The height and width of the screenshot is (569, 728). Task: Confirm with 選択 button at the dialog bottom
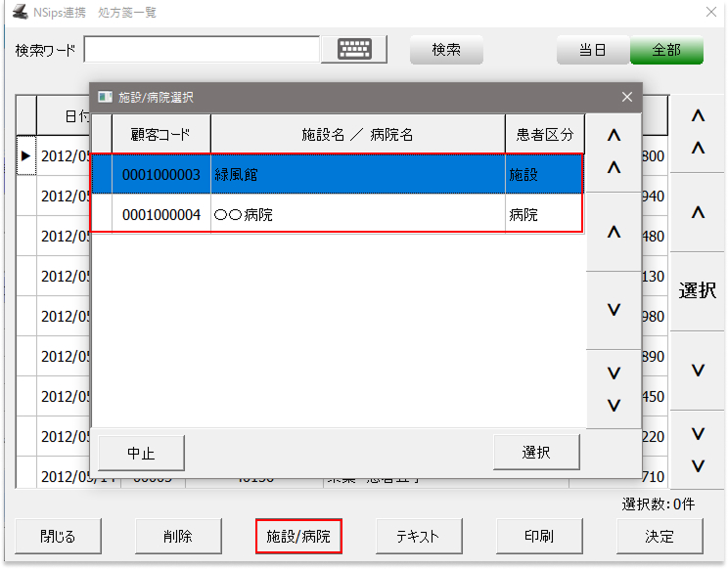tap(536, 453)
